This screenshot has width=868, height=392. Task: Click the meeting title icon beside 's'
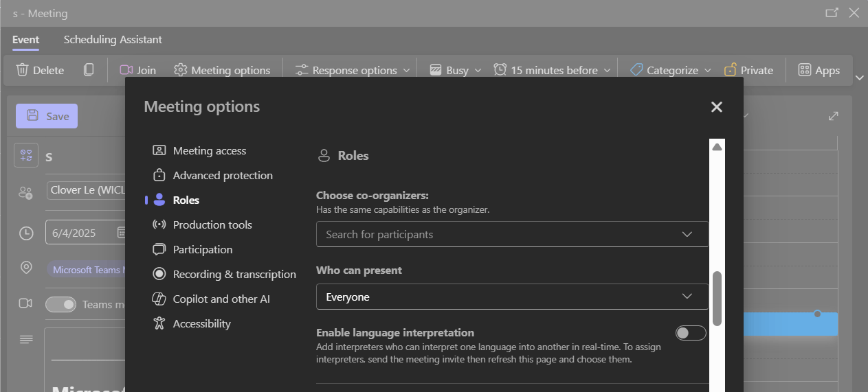pyautogui.click(x=26, y=155)
